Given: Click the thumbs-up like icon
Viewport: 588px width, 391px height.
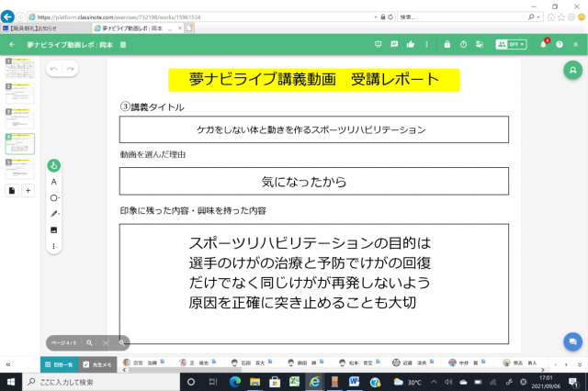Looking at the screenshot, I should point(409,44).
